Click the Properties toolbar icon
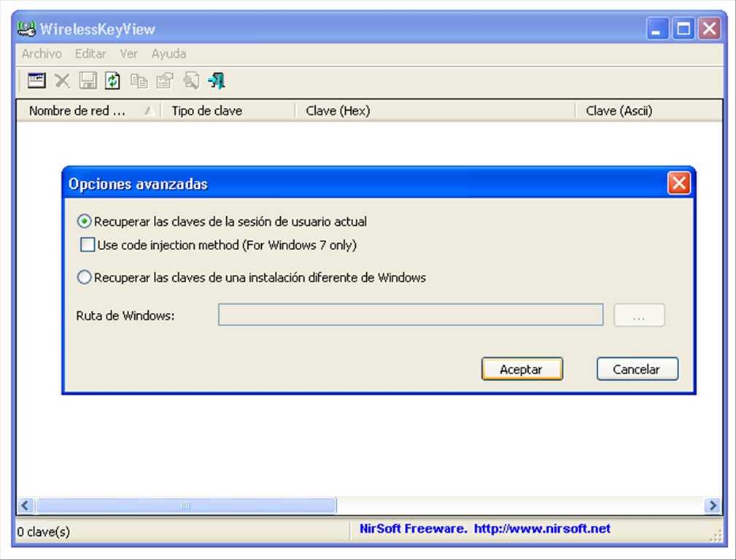This screenshot has height=560, width=736. tap(165, 81)
